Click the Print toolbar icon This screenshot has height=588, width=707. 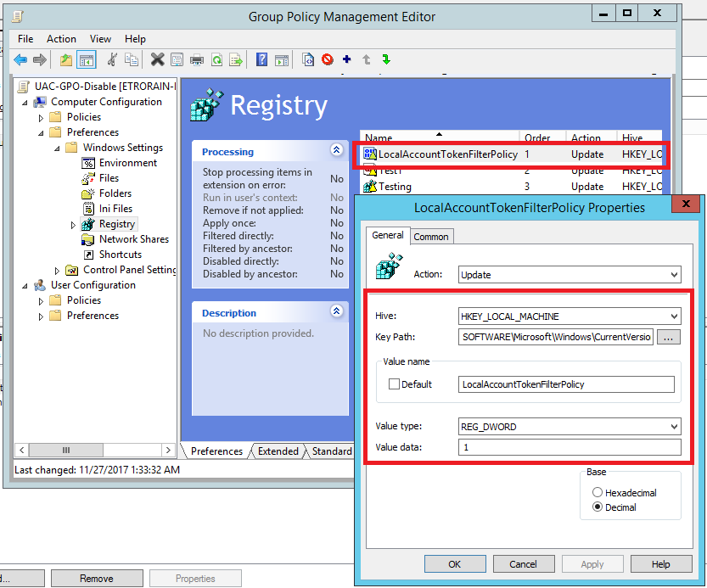[x=197, y=59]
